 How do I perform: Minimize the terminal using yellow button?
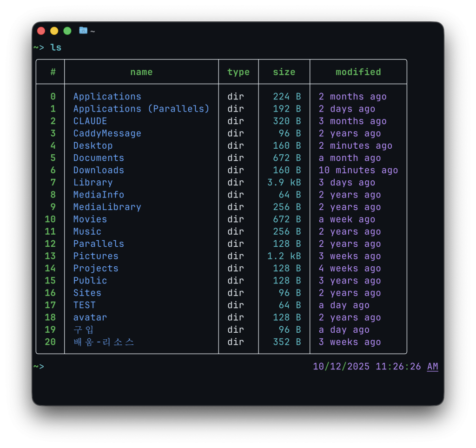coord(54,31)
